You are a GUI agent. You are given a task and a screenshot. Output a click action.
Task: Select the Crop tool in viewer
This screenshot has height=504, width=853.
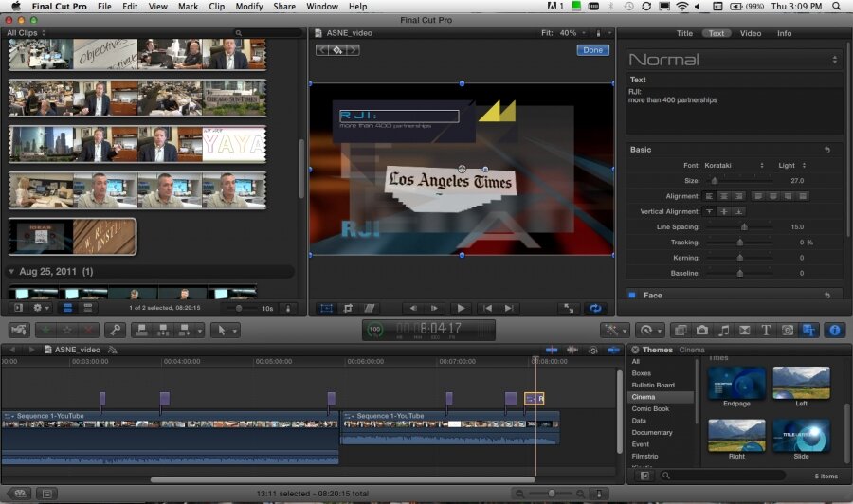[x=348, y=308]
